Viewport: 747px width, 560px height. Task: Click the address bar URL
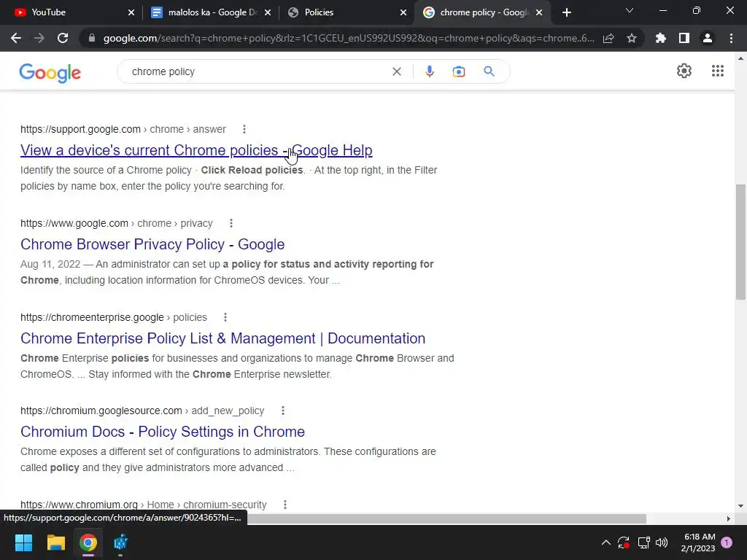(x=349, y=38)
